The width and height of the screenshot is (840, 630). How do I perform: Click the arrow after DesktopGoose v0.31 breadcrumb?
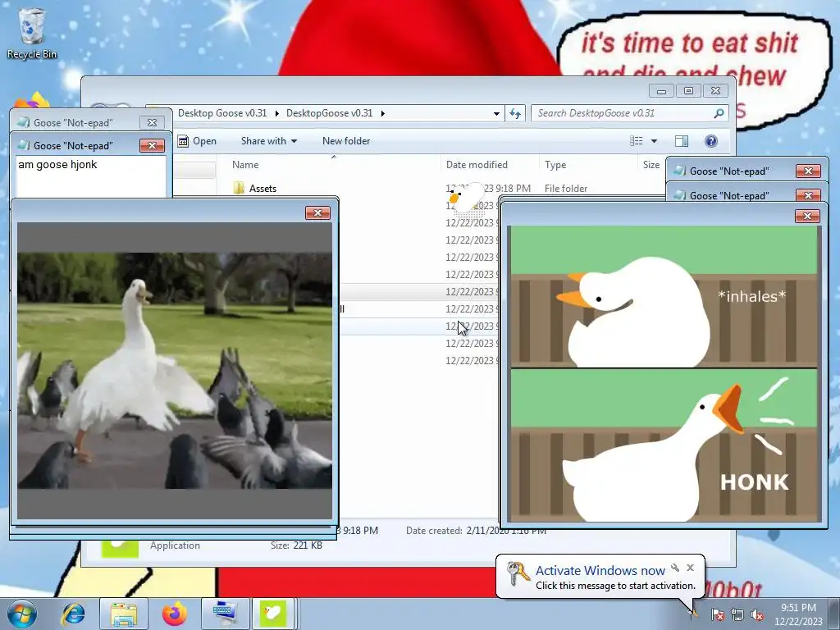[x=382, y=113]
